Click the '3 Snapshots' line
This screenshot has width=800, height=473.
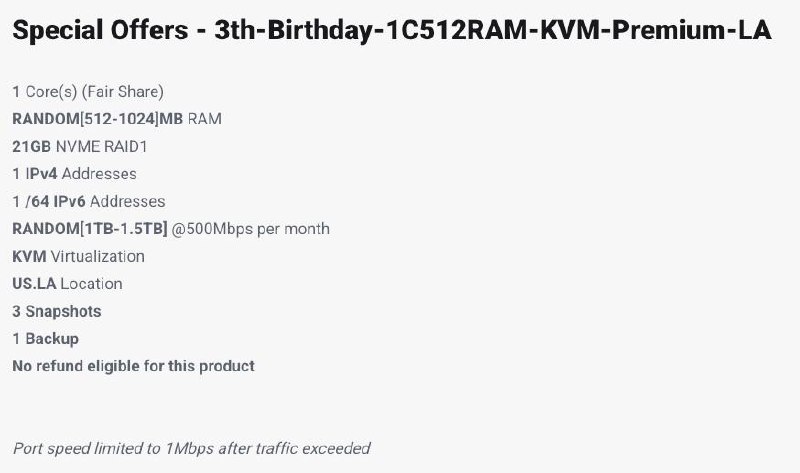point(56,311)
